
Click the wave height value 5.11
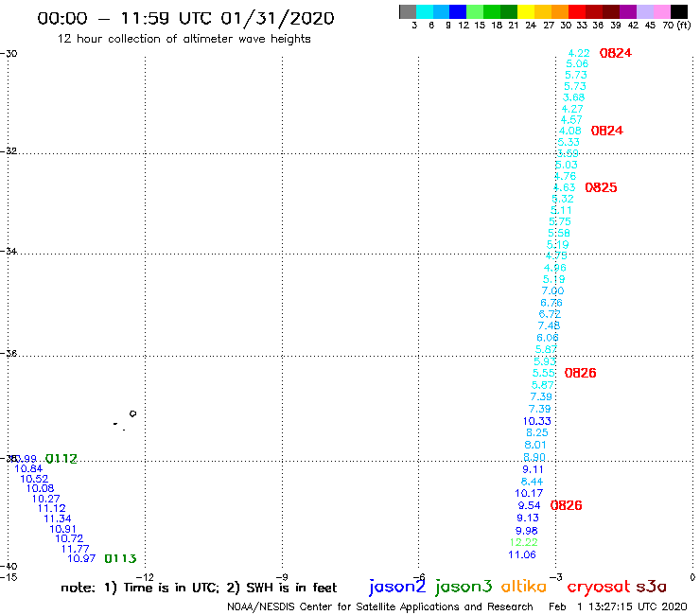[561, 210]
